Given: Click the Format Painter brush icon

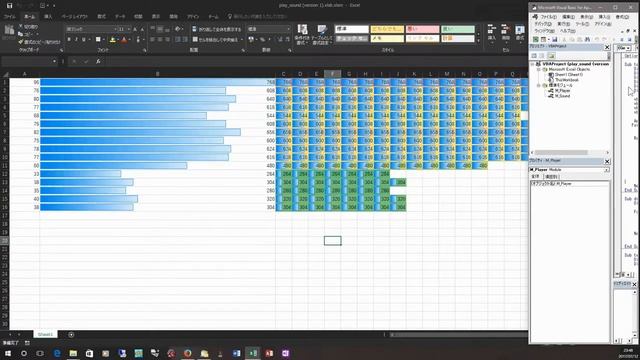Looking at the screenshot, I should click(20, 42).
